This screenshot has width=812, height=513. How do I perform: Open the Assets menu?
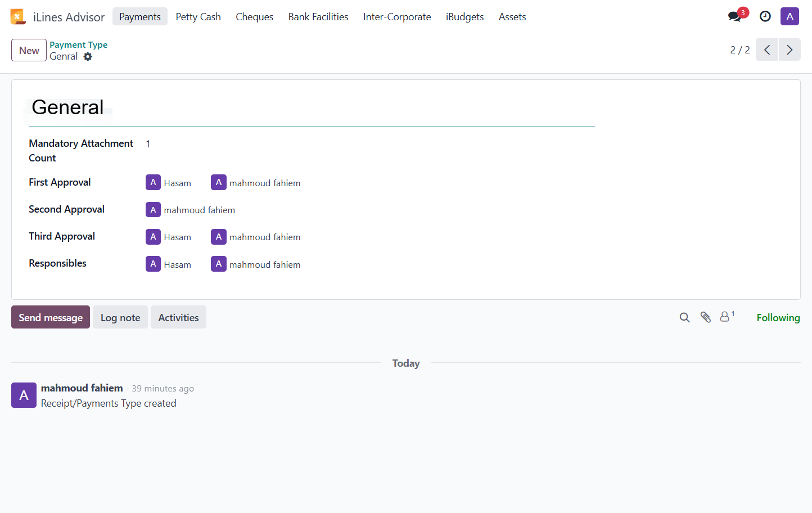pos(512,16)
